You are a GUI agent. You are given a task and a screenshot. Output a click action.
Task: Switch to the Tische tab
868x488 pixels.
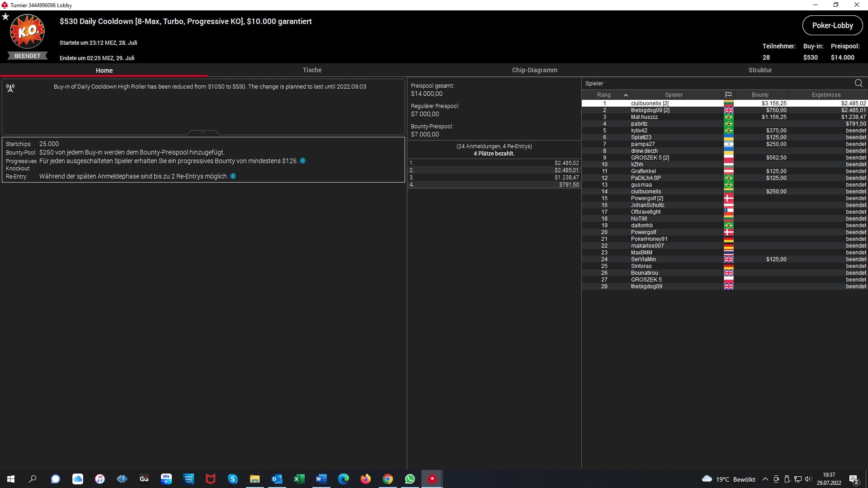[312, 70]
